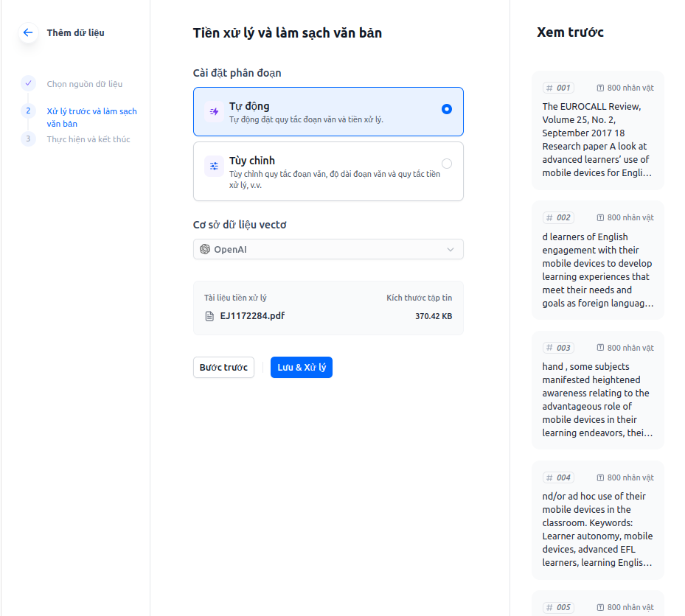Click the checkmark icon for Chọn nguồn dữ liệu
Image resolution: width=685 pixels, height=616 pixels.
click(28, 83)
